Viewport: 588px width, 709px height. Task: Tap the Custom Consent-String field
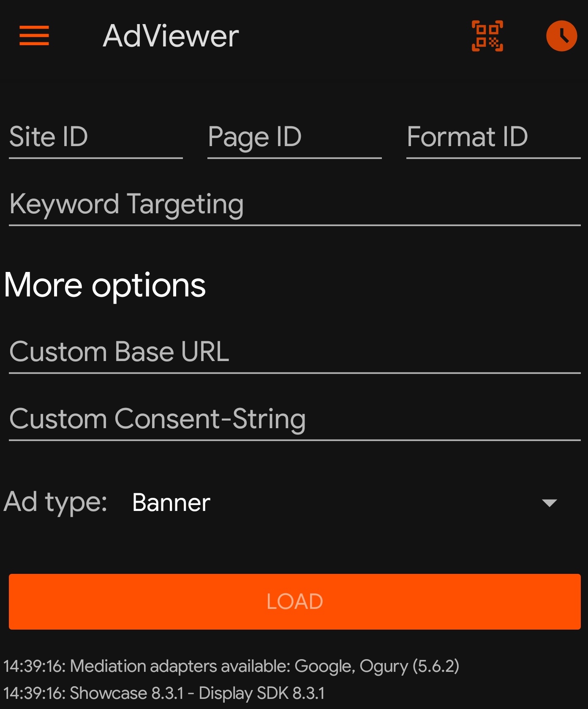(294, 419)
